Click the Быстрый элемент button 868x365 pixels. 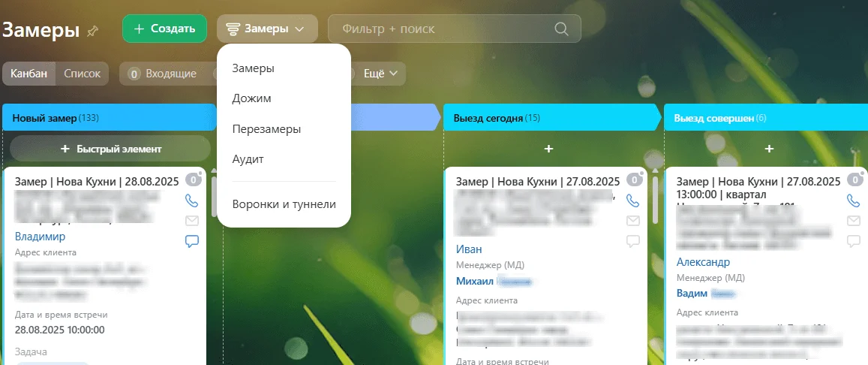tap(110, 149)
